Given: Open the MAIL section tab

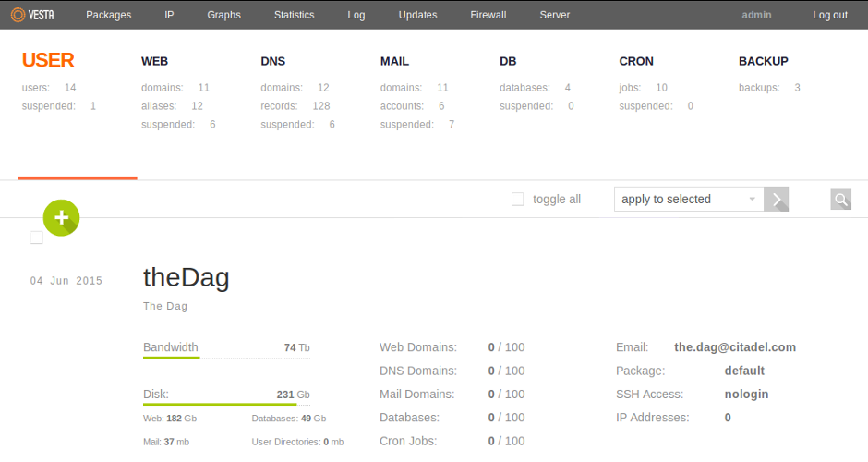Looking at the screenshot, I should coord(394,62).
